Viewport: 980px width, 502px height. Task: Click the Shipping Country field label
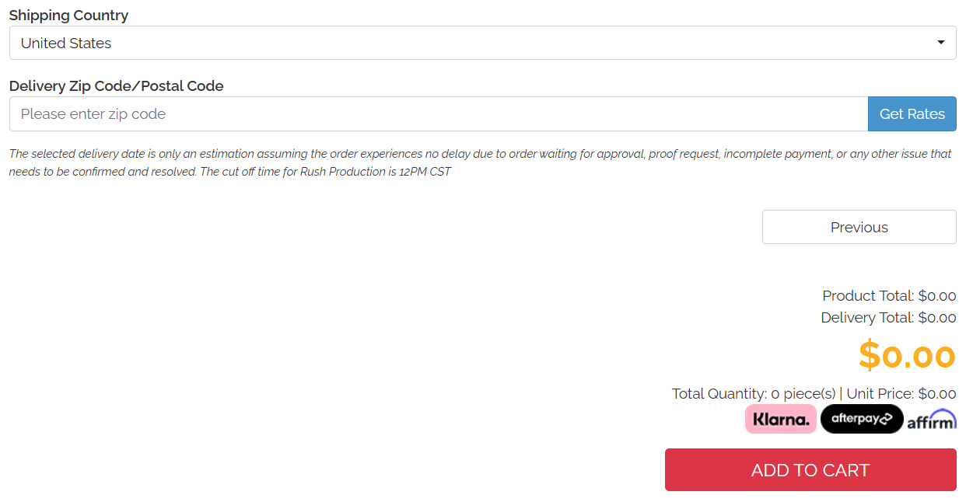pyautogui.click(x=68, y=16)
